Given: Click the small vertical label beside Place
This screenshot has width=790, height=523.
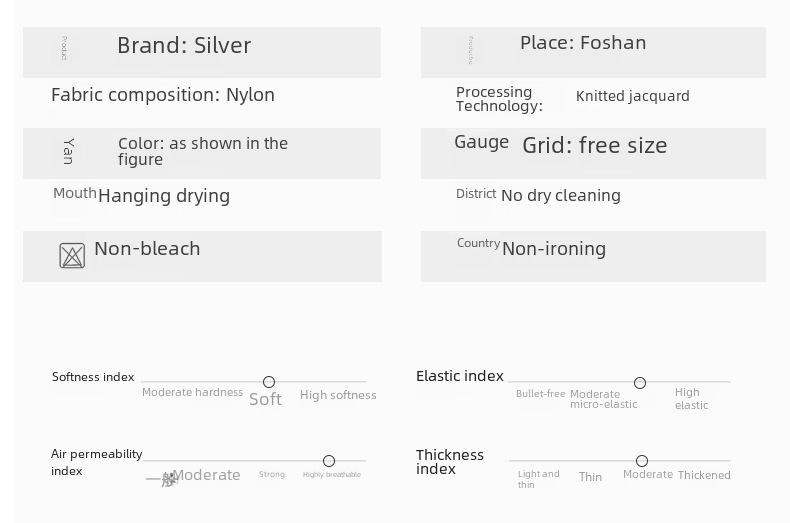Looking at the screenshot, I should pyautogui.click(x=471, y=50).
